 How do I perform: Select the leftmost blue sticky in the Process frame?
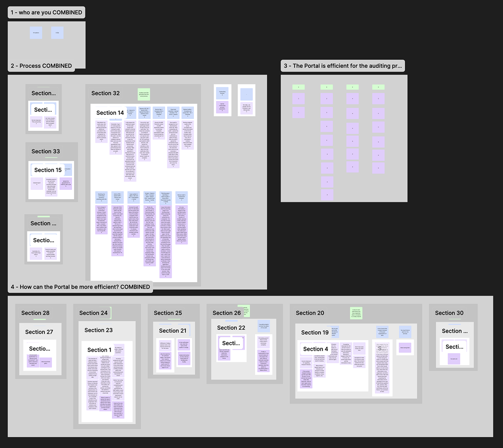(35, 32)
